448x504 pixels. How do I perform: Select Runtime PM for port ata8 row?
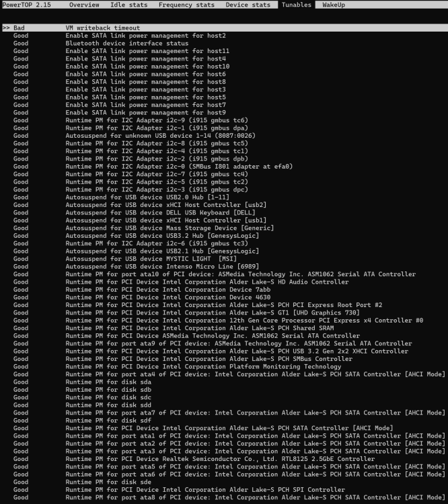(229, 498)
